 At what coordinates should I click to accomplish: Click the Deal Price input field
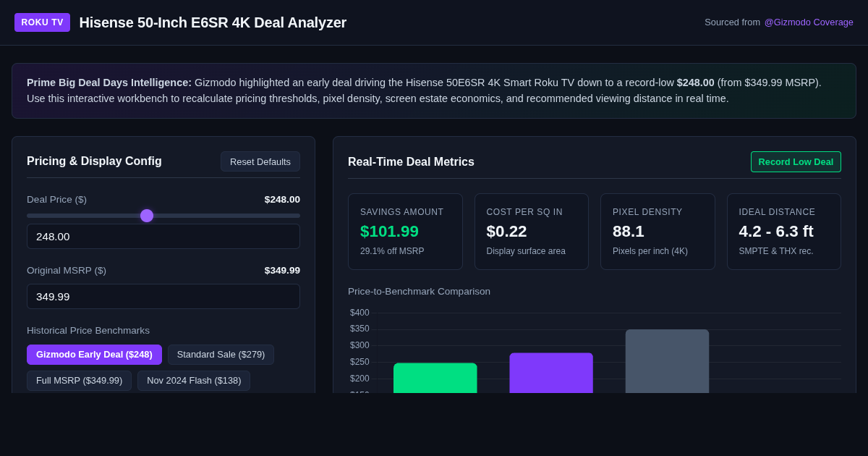point(163,236)
